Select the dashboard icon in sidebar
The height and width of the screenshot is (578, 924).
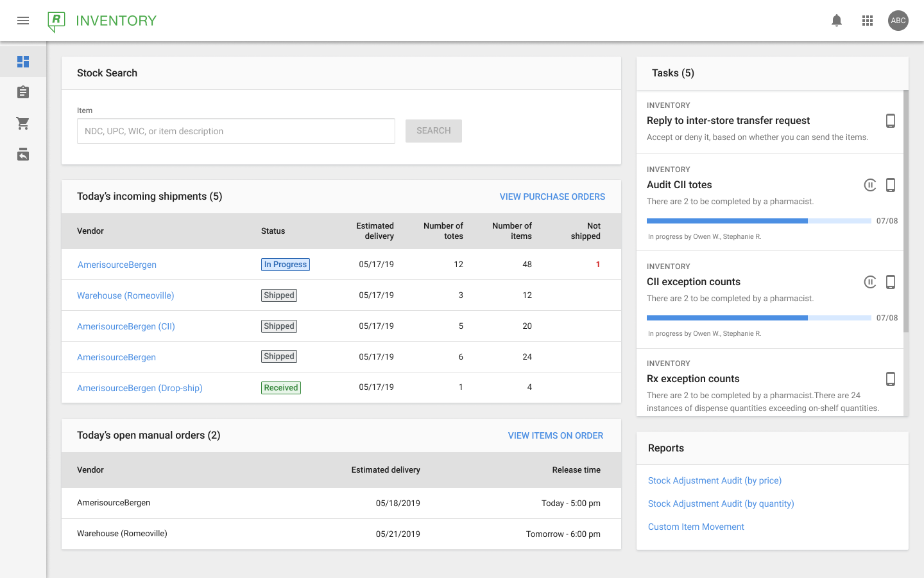point(23,62)
